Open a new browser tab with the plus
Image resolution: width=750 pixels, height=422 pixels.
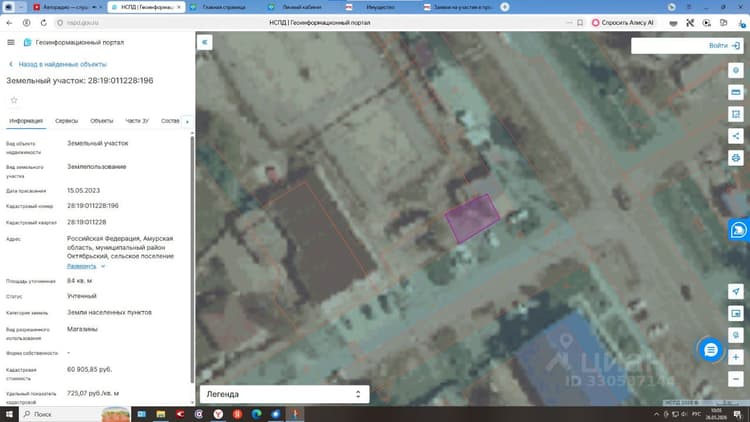(505, 7)
